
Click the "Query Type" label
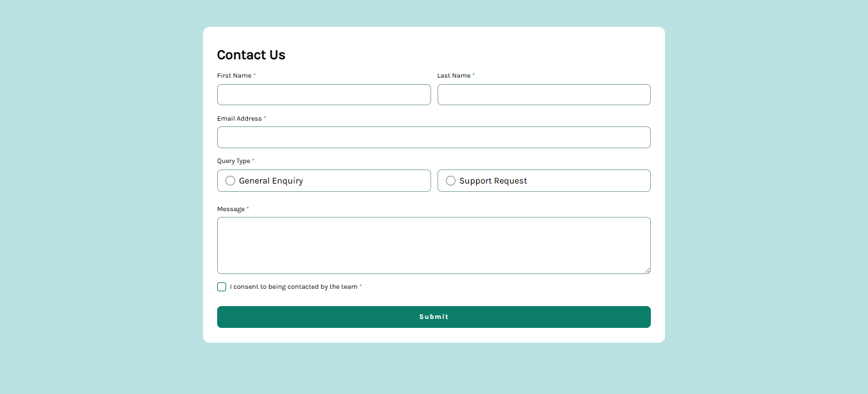pos(233,161)
